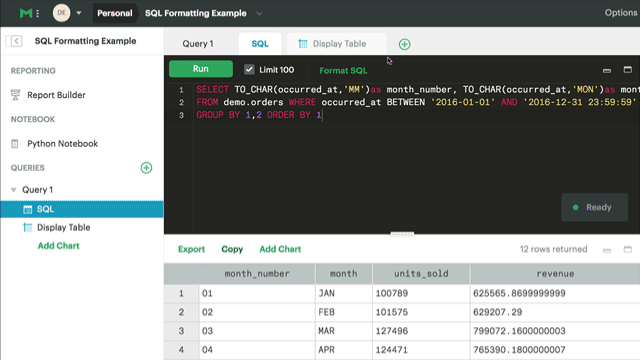Click the pane resize handle between editor and results

click(402, 234)
